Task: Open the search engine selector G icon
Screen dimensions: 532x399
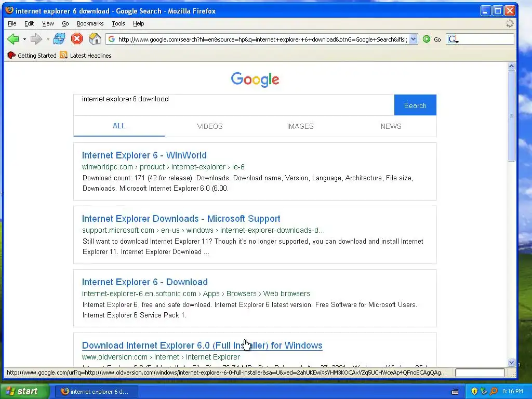Action: [453, 39]
